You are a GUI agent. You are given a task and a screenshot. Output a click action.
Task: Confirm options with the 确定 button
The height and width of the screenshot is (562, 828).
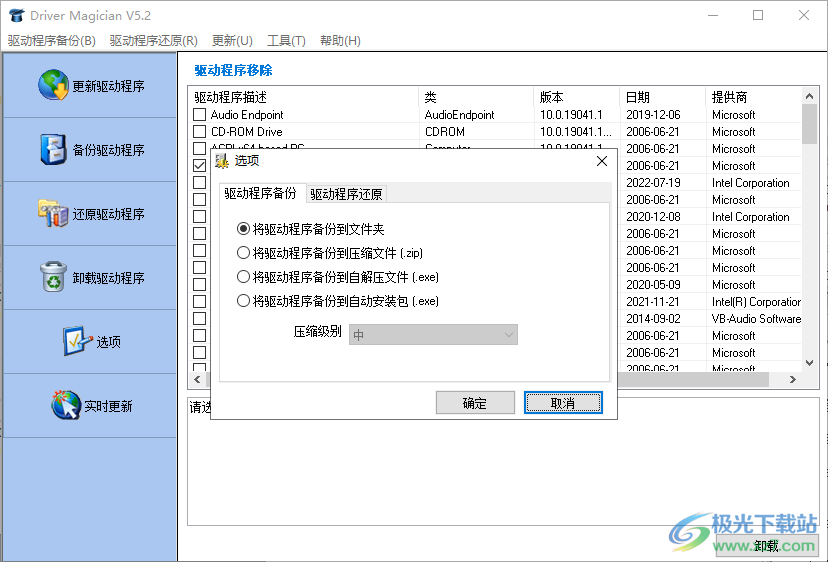[x=475, y=403]
